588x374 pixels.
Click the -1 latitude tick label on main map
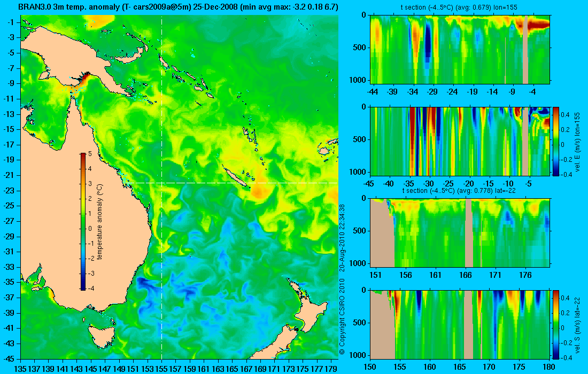pyautogui.click(x=10, y=22)
